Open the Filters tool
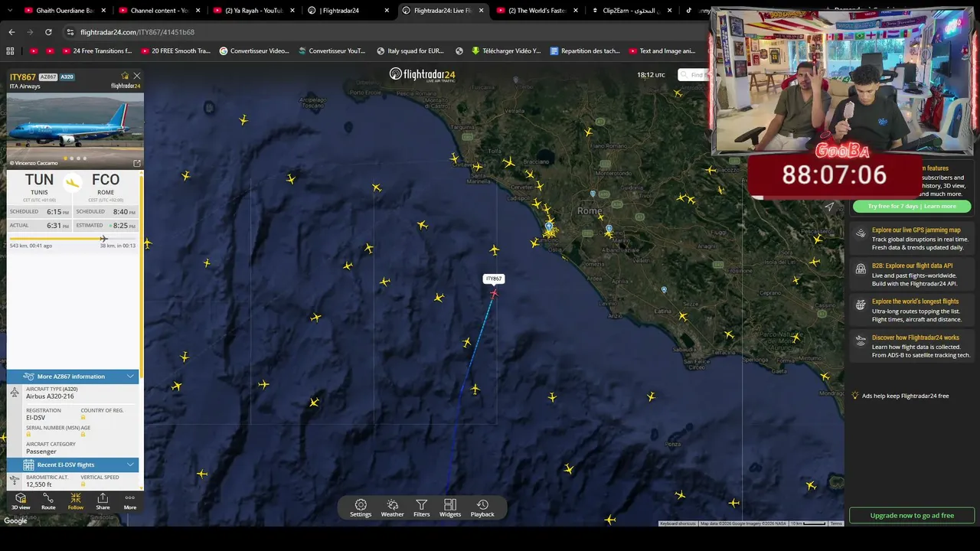The image size is (980, 551). click(421, 508)
